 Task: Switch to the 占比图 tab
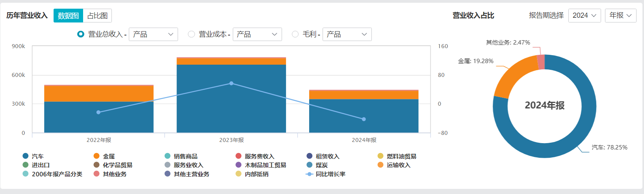coord(97,16)
